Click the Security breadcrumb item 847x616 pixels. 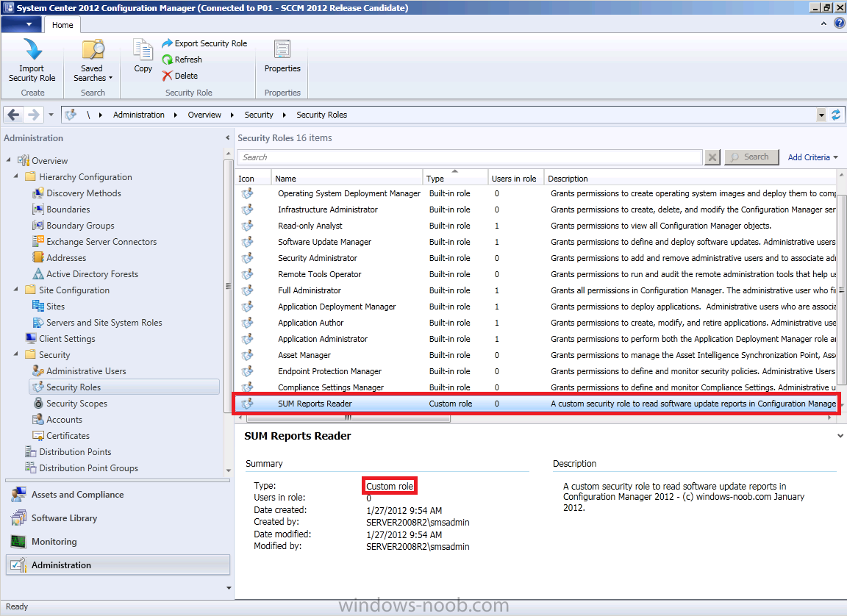[259, 115]
